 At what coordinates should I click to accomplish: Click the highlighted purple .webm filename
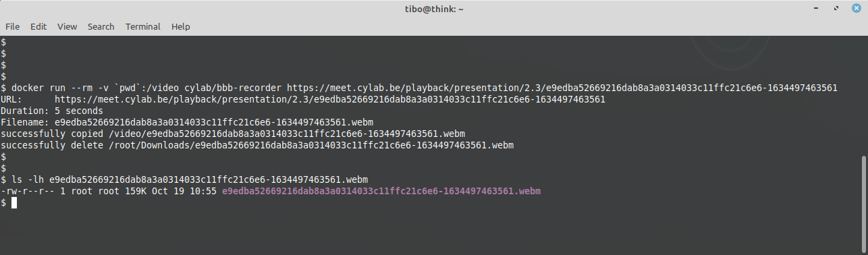point(381,192)
